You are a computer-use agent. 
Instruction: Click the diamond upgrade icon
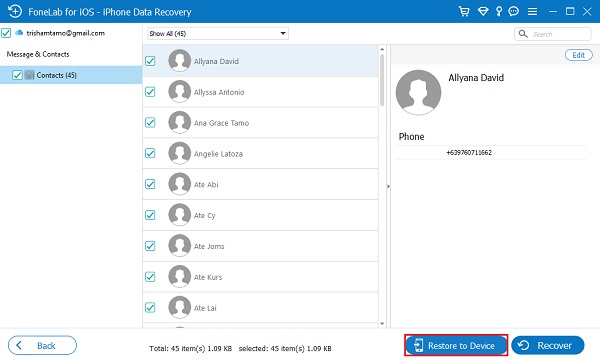[483, 11]
